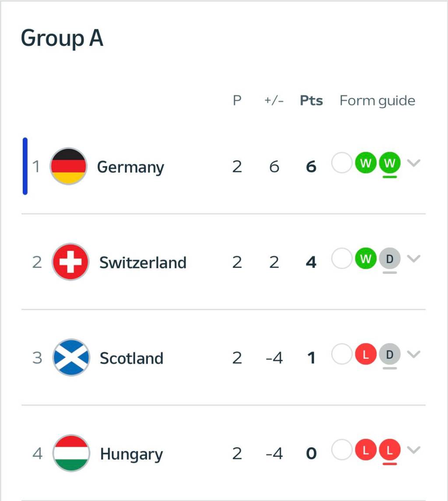
Task: Click the Pts column header
Action: (311, 101)
